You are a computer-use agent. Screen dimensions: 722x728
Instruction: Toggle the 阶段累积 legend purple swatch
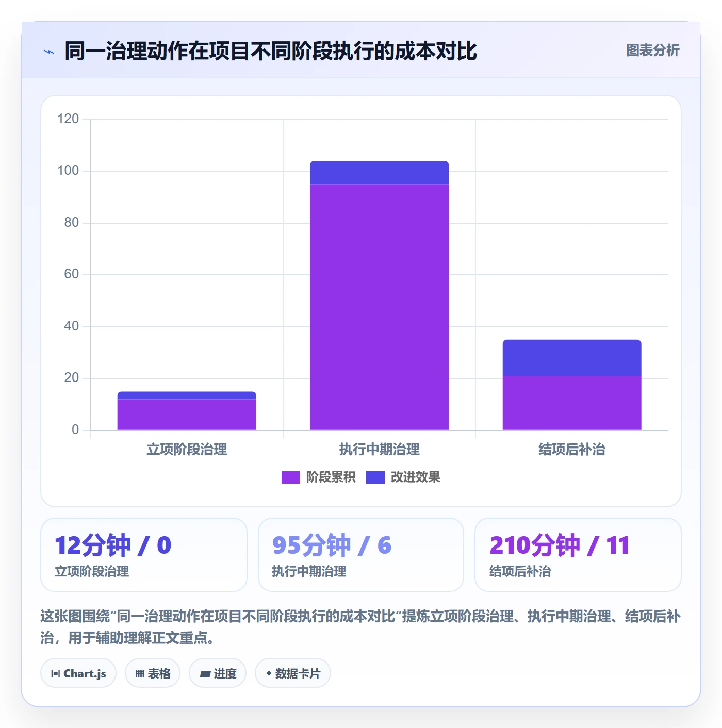(290, 477)
